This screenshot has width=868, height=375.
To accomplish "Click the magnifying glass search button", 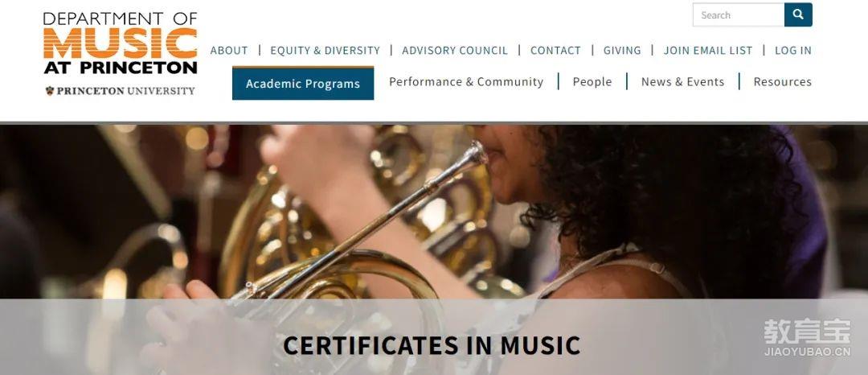I will (x=798, y=15).
